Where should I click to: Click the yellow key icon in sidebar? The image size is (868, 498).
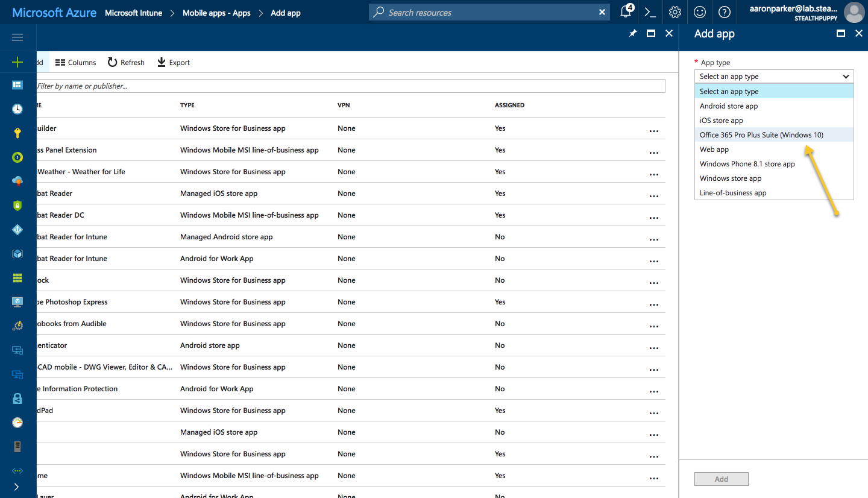(x=17, y=133)
